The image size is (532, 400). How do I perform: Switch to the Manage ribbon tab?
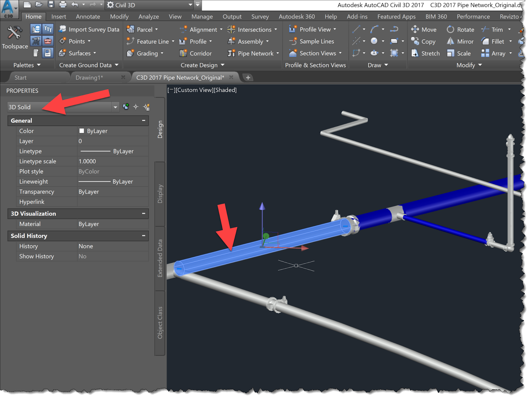tap(202, 16)
